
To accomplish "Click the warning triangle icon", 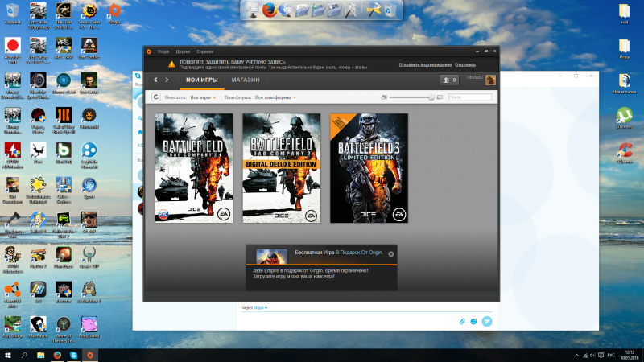I will point(171,64).
